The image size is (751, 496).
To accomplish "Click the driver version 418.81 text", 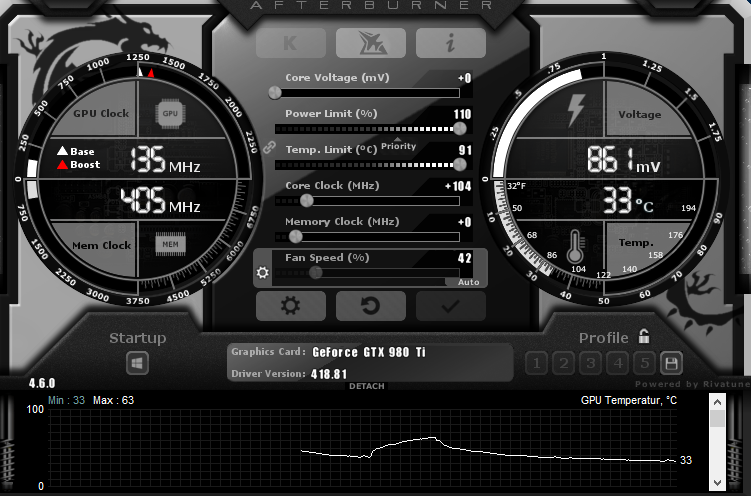I will (x=329, y=374).
